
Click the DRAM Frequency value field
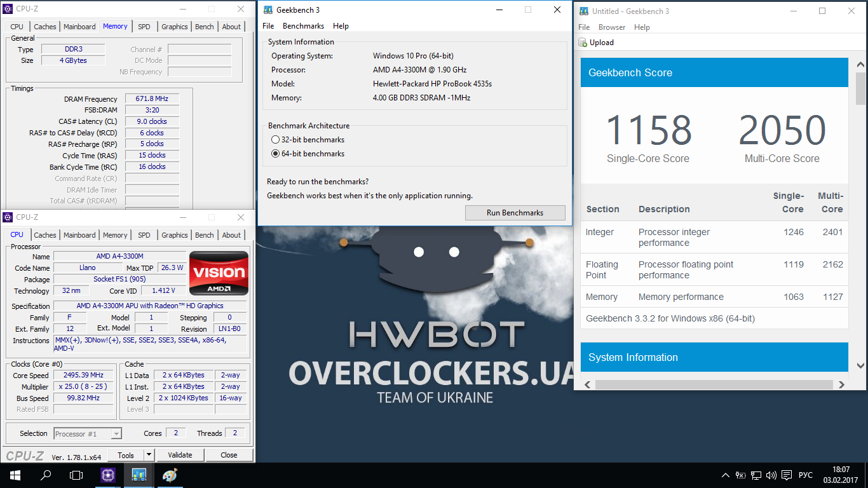pyautogui.click(x=152, y=99)
